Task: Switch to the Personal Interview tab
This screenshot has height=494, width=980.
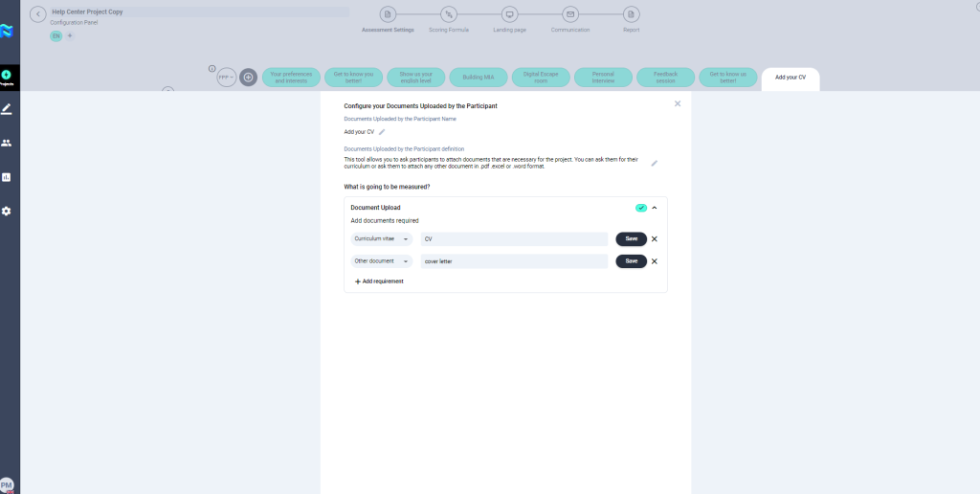Action: click(603, 78)
